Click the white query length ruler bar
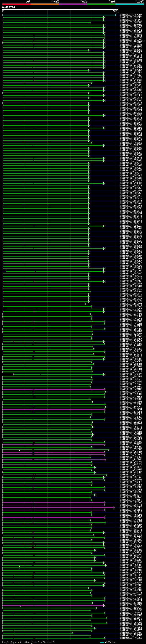Screen dimensions: 146x644 60,10
